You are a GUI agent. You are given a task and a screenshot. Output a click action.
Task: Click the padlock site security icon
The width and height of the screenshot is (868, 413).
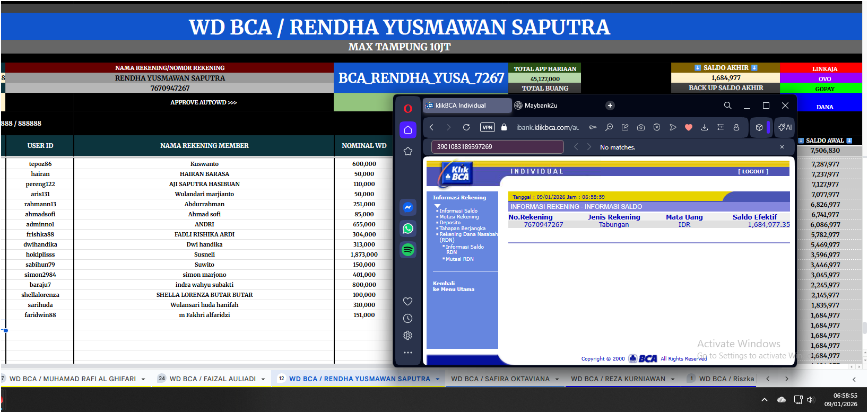(x=504, y=127)
